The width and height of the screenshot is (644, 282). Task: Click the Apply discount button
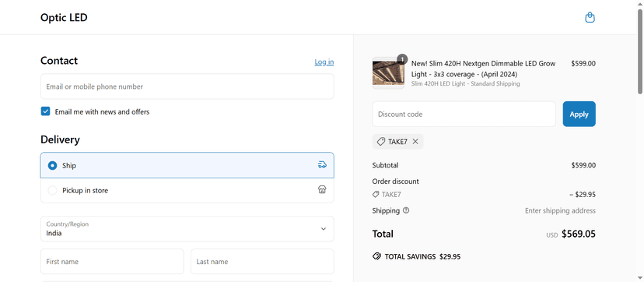pos(579,114)
